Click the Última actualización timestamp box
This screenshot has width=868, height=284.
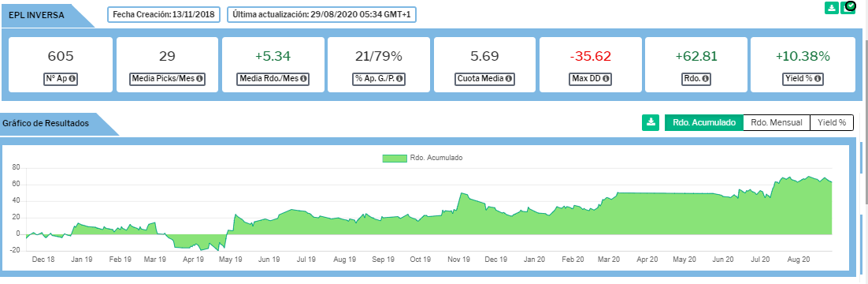click(x=321, y=14)
